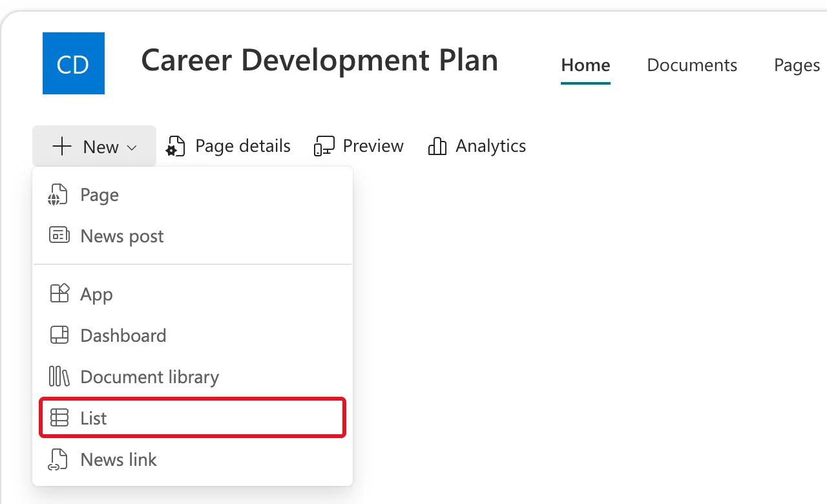Screen dimensions: 827x504
Task: Click the Dashboard layout icon
Action: click(x=59, y=335)
